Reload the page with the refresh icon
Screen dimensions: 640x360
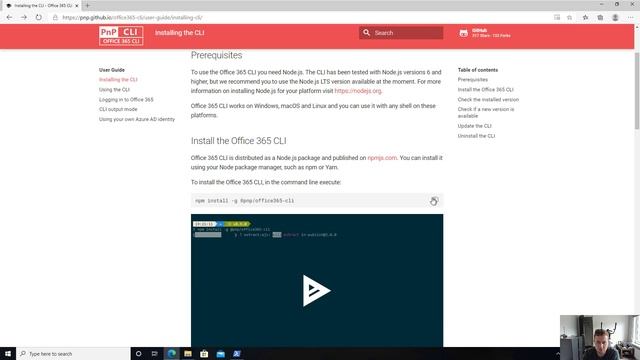click(38, 18)
